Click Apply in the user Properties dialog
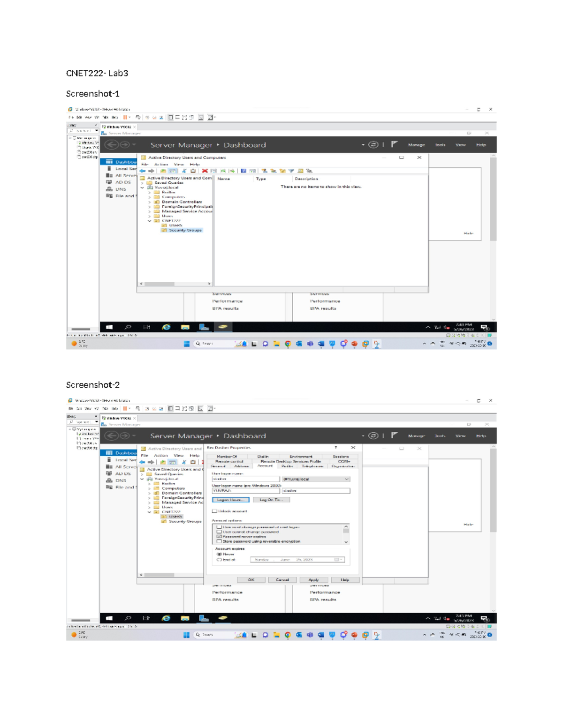 click(x=313, y=580)
